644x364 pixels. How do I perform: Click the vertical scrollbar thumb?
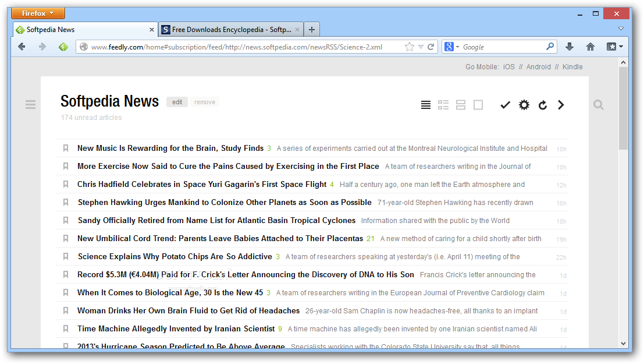[623, 108]
